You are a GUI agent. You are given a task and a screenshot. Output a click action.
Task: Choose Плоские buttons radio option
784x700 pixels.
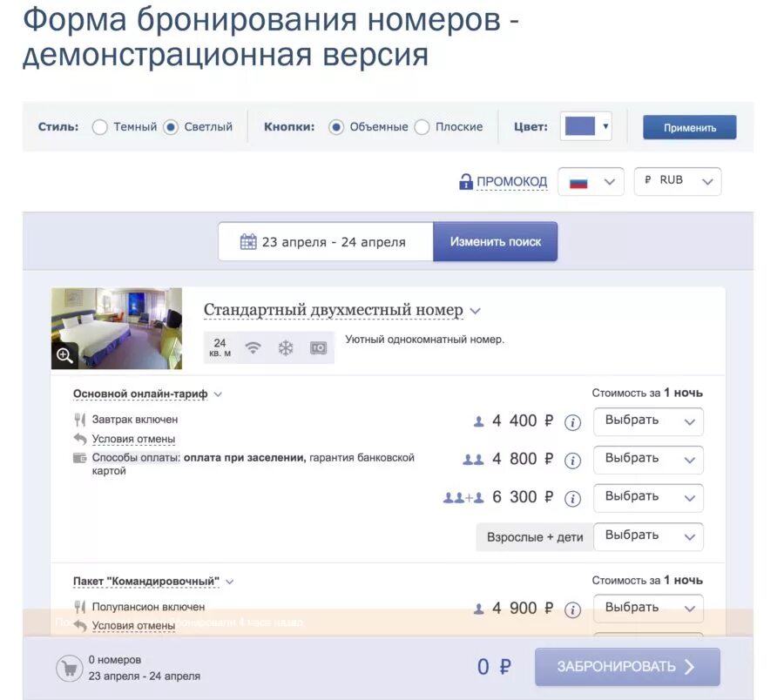point(422,127)
